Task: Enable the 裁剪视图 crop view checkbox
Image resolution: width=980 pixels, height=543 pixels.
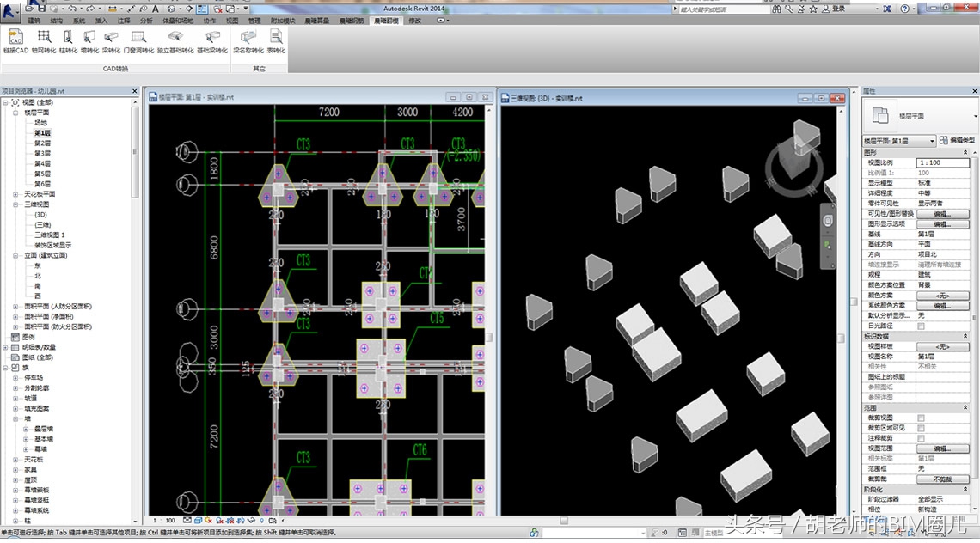Action: 921,418
